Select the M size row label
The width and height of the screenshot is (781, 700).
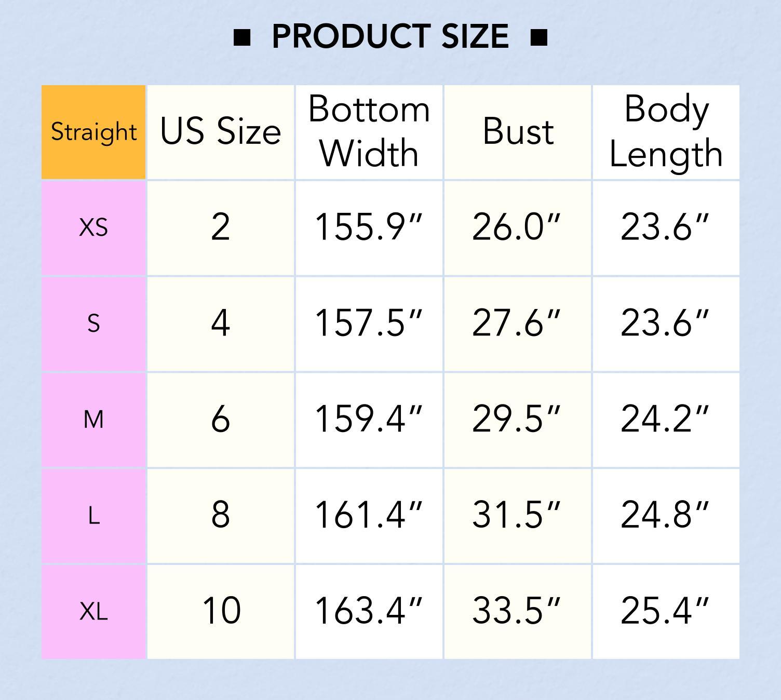point(93,419)
